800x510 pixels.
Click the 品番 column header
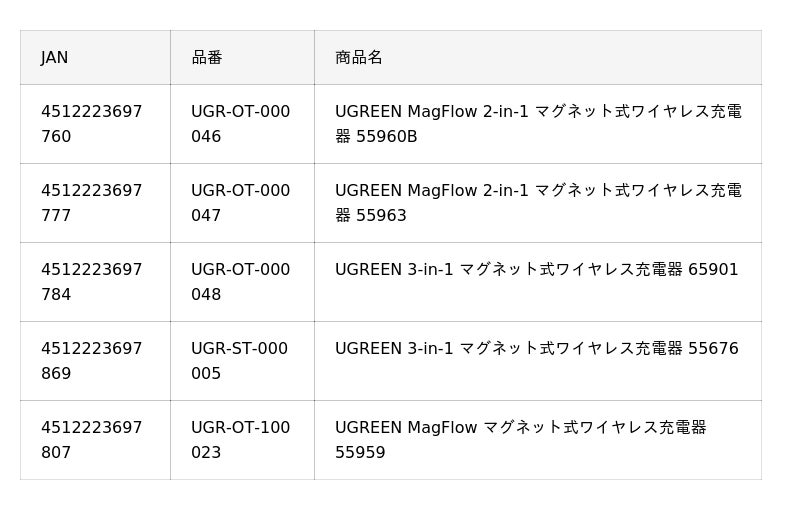[207, 58]
